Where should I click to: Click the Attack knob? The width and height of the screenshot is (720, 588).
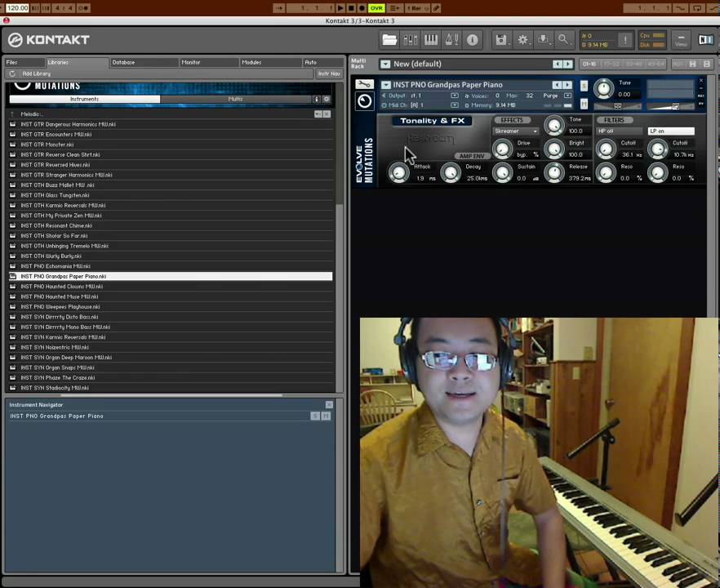coord(398,173)
